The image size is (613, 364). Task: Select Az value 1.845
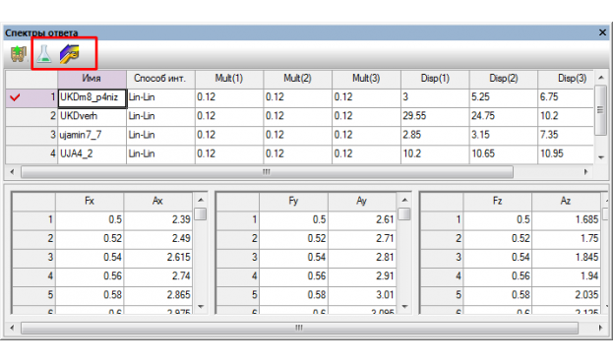pos(566,258)
